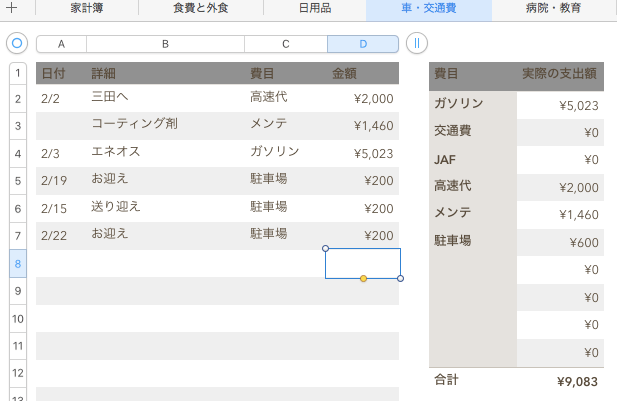Select row 6 header
The width and height of the screenshot is (617, 401).
click(18, 208)
